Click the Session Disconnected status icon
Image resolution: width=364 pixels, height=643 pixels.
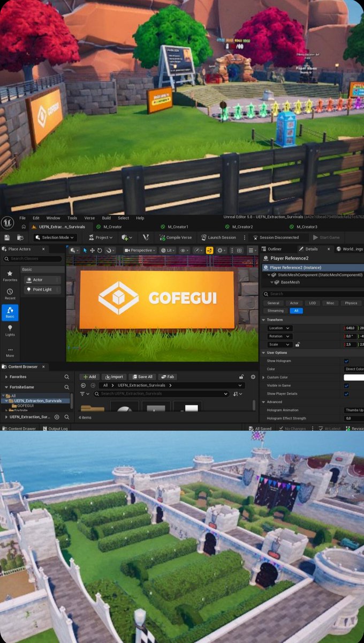(255, 237)
